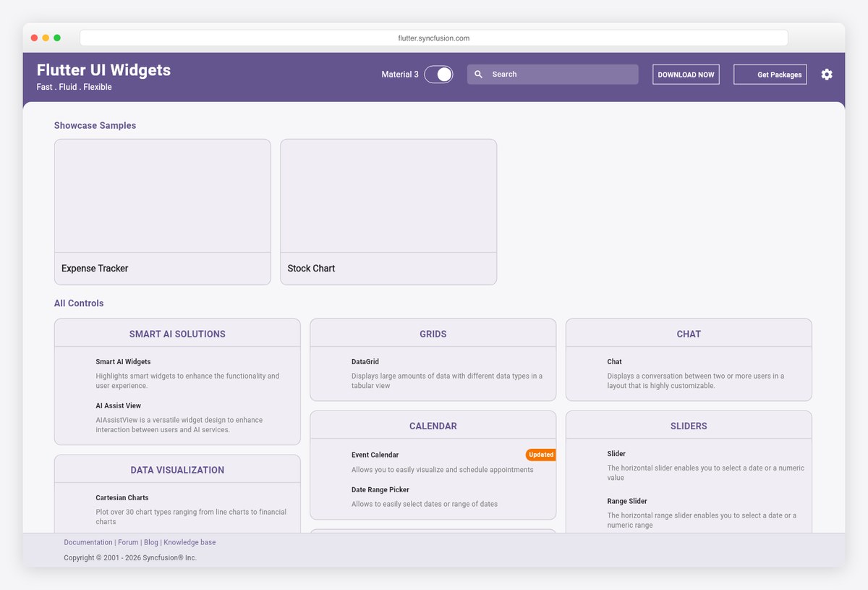
Task: Click the 'Displays large amounts of data' description
Action: [447, 381]
